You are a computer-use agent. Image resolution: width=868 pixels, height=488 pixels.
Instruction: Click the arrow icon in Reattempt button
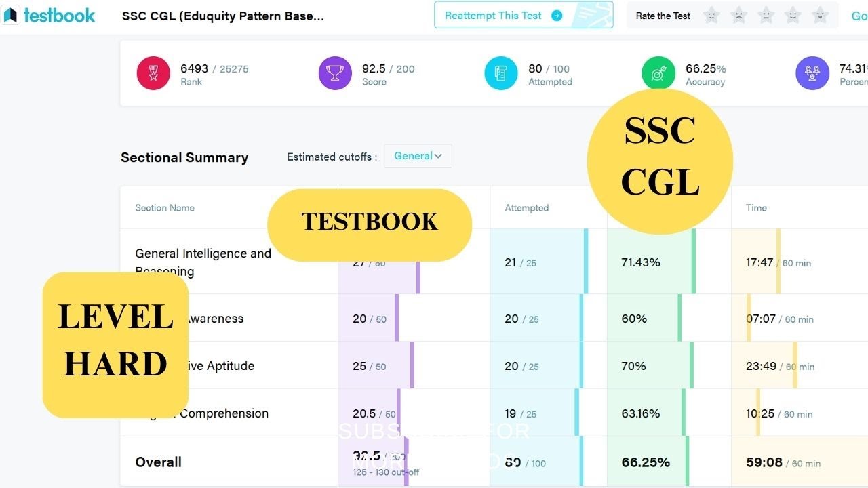[x=557, y=16]
